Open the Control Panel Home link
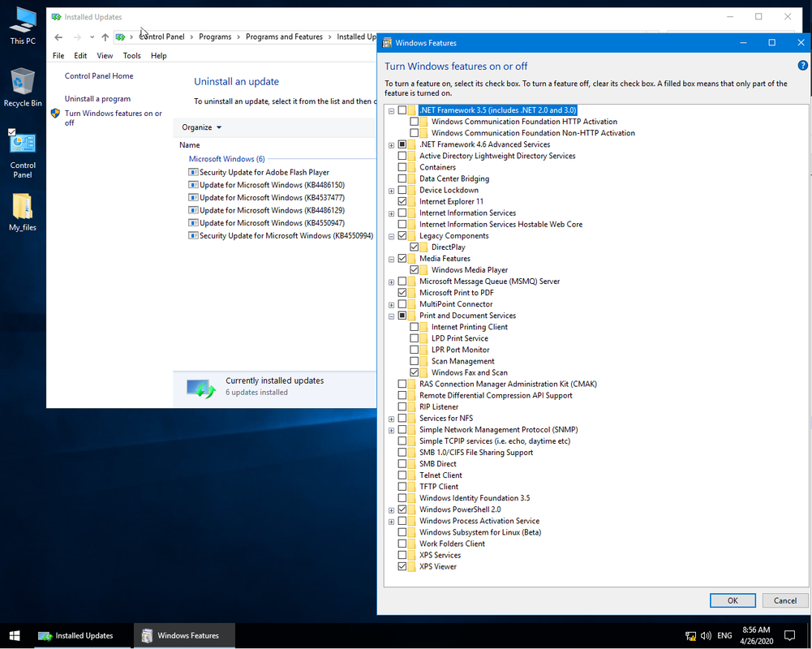The height and width of the screenshot is (649, 812). 99,75
